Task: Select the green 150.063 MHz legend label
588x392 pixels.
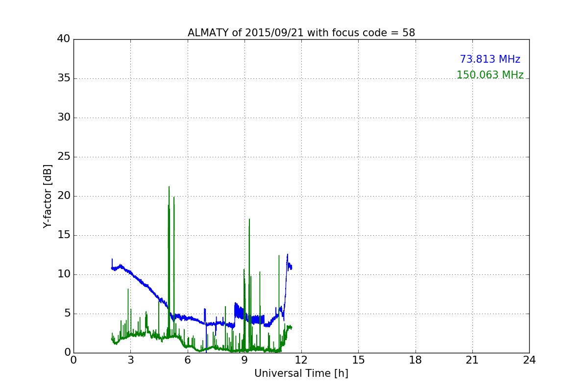Action: [x=490, y=75]
